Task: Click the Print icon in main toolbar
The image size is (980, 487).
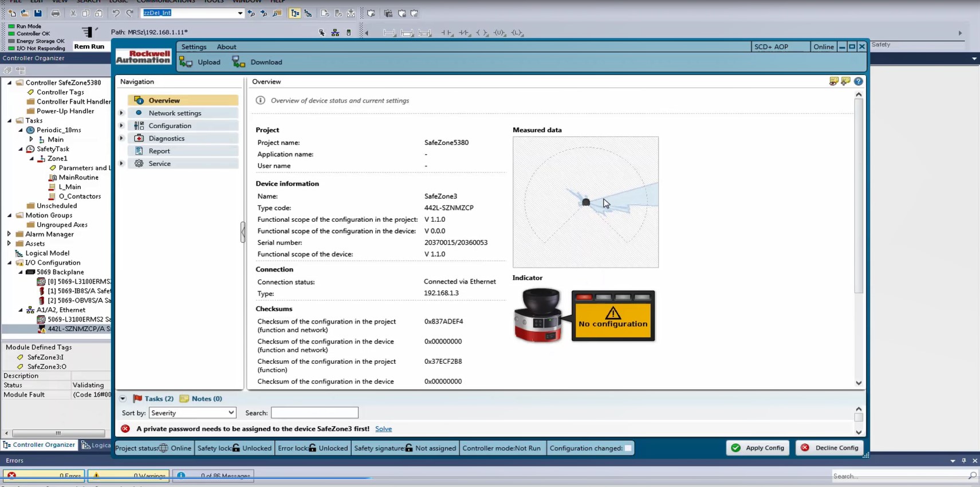Action: 56,13
